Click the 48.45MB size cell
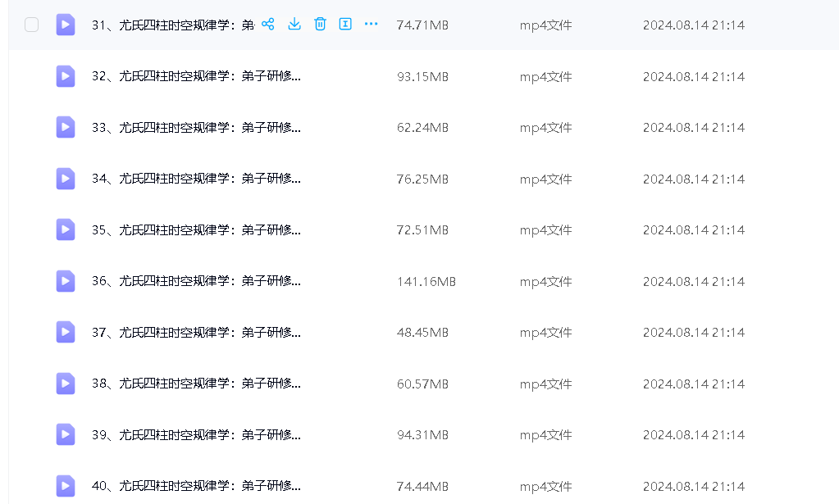 (422, 333)
